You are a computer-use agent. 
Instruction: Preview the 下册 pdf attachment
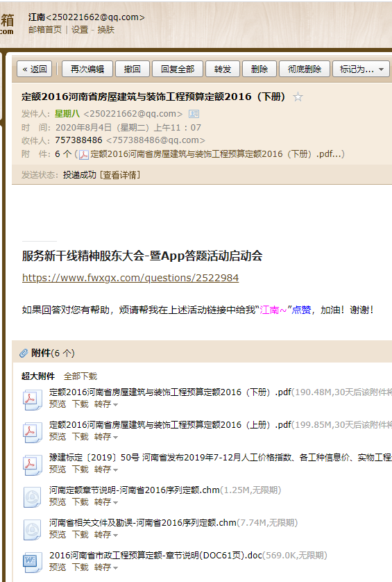coord(58,404)
